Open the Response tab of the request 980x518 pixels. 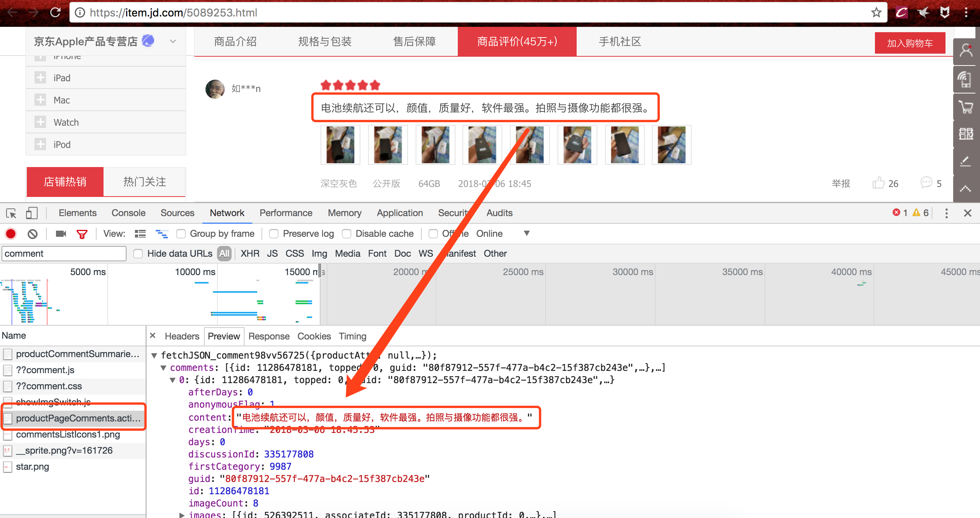[x=269, y=336]
